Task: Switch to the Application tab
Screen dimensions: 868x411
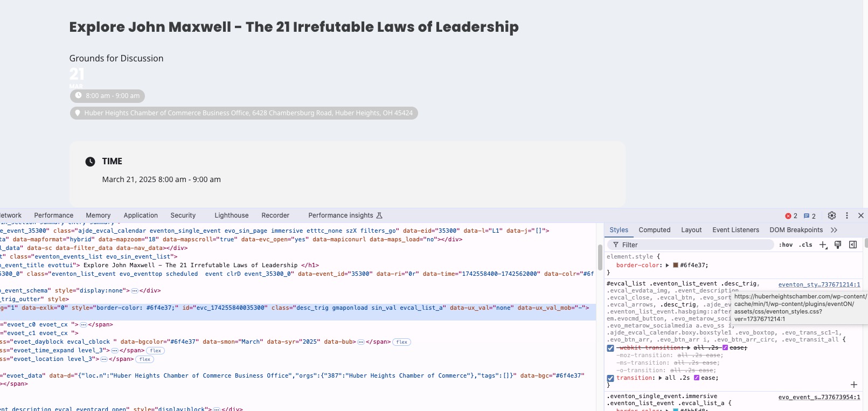Action: coord(141,215)
